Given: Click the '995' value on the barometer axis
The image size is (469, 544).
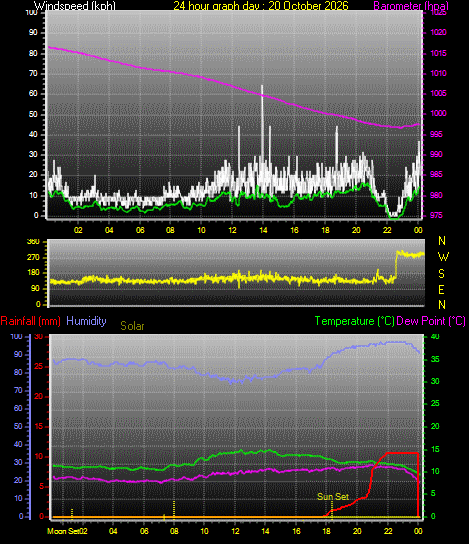Looking at the screenshot, I should 436,134.
